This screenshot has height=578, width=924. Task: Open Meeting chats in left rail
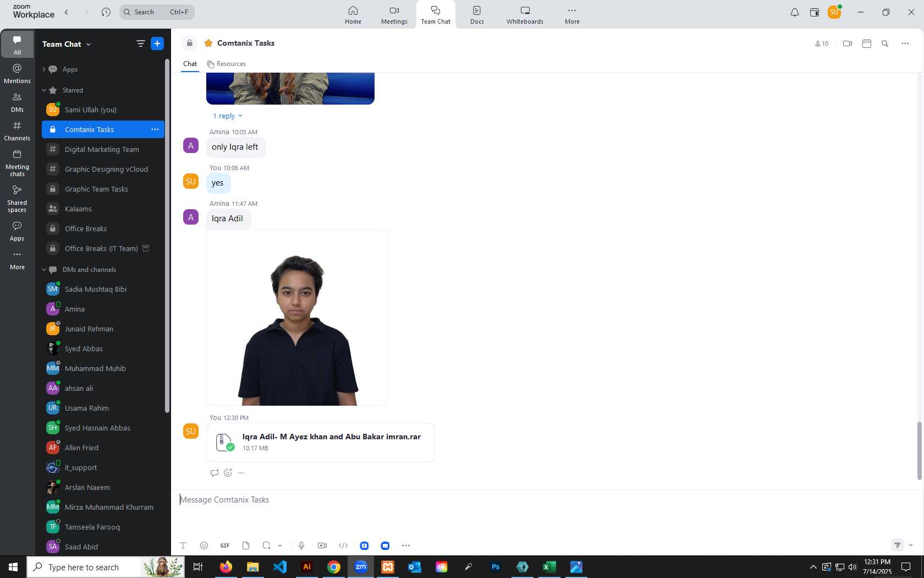17,163
